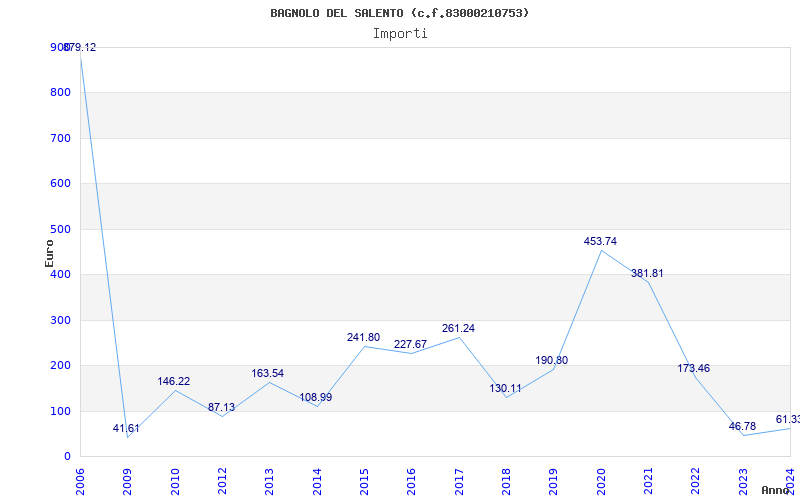Screen dimensions: 800x500
Task: Click year 2017 on the x-axis
Action: click(459, 481)
